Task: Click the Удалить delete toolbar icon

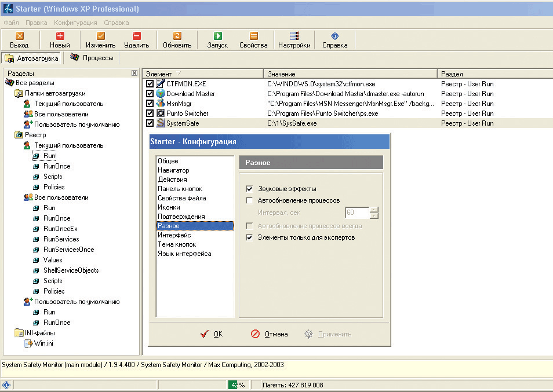Action: click(x=136, y=35)
